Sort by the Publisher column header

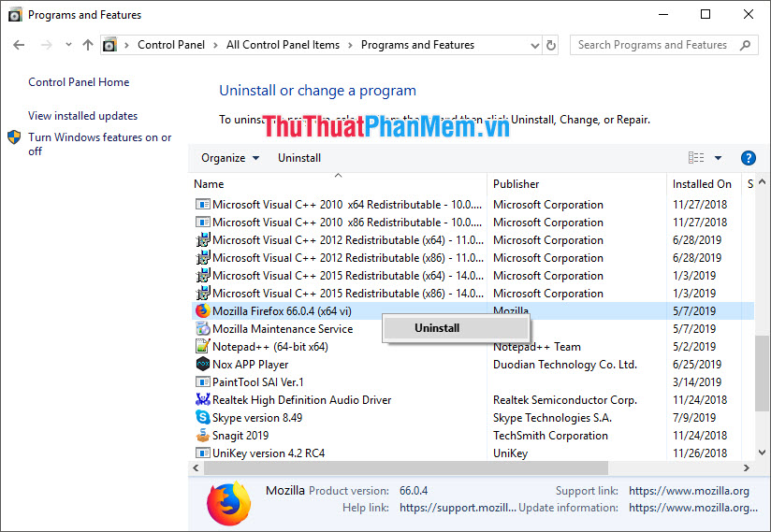[576, 184]
